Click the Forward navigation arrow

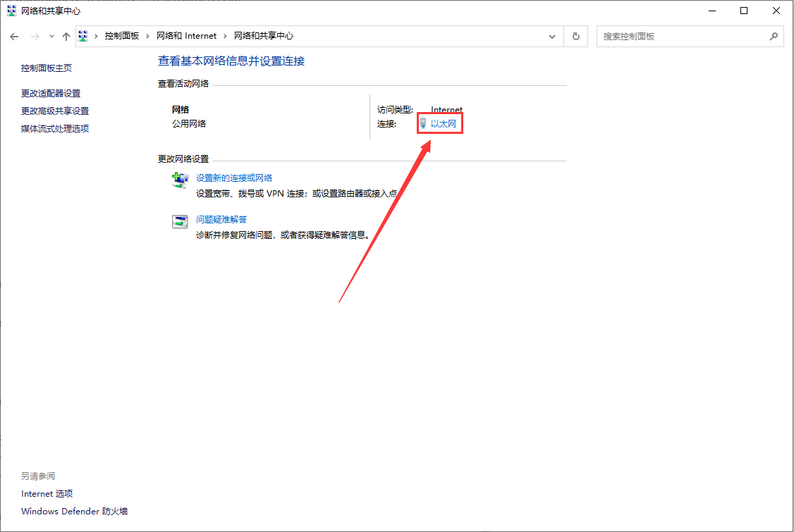coord(35,37)
